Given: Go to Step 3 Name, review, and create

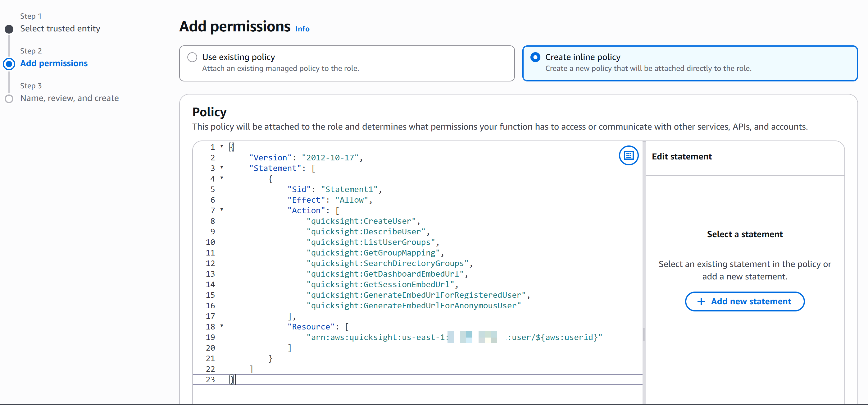Looking at the screenshot, I should point(70,98).
